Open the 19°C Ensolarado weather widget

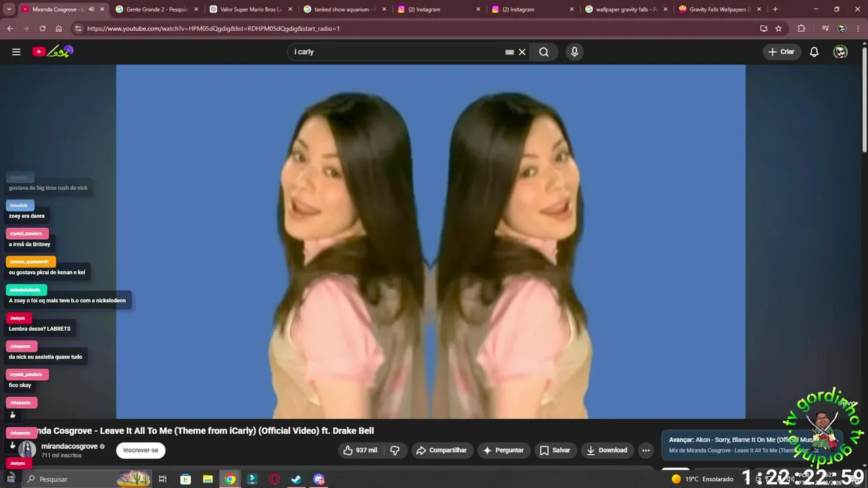click(x=702, y=479)
